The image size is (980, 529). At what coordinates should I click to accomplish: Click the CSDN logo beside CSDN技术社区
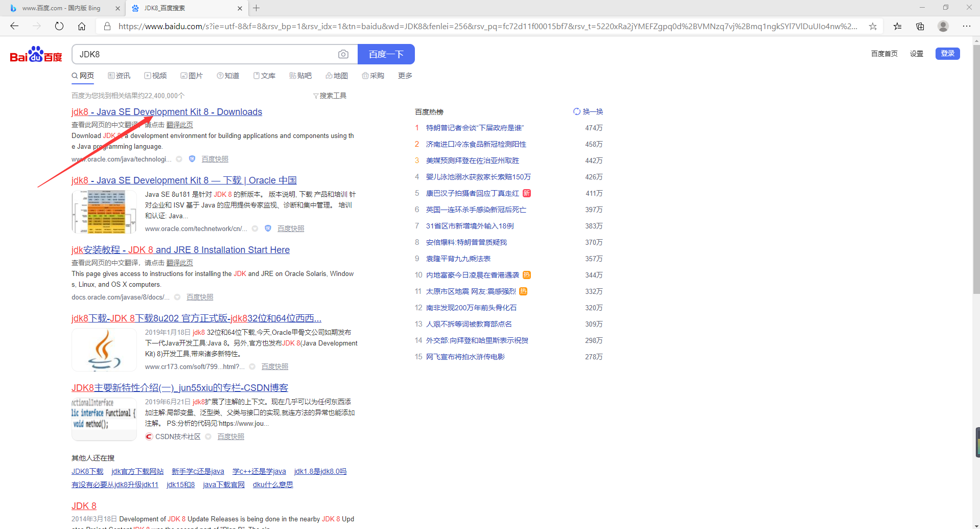tap(149, 436)
